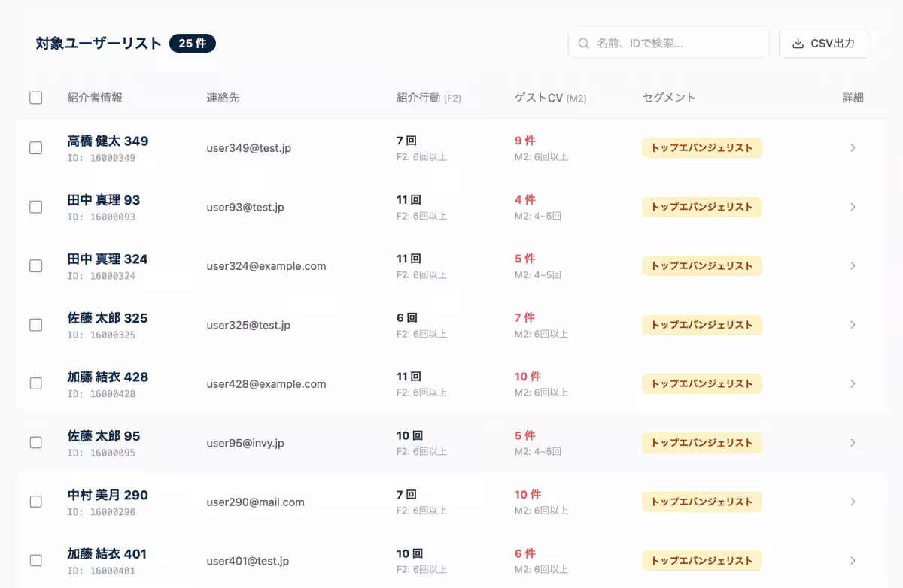The height and width of the screenshot is (588, 903).
Task: Click 6 件 guest CV value
Action: [x=525, y=553]
